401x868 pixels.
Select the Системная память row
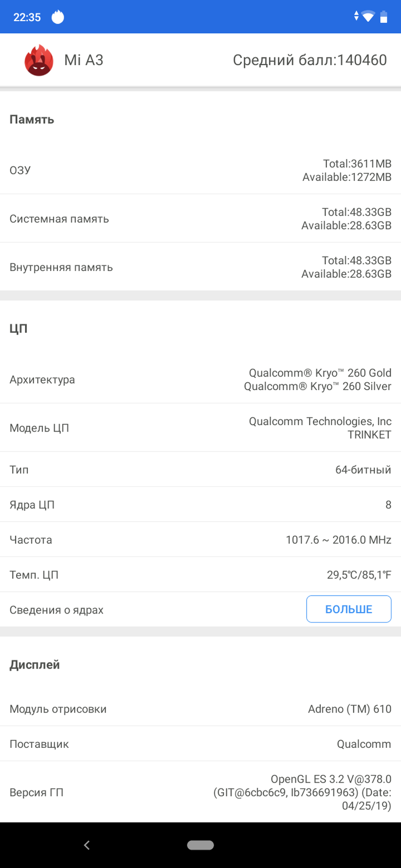[x=200, y=219]
